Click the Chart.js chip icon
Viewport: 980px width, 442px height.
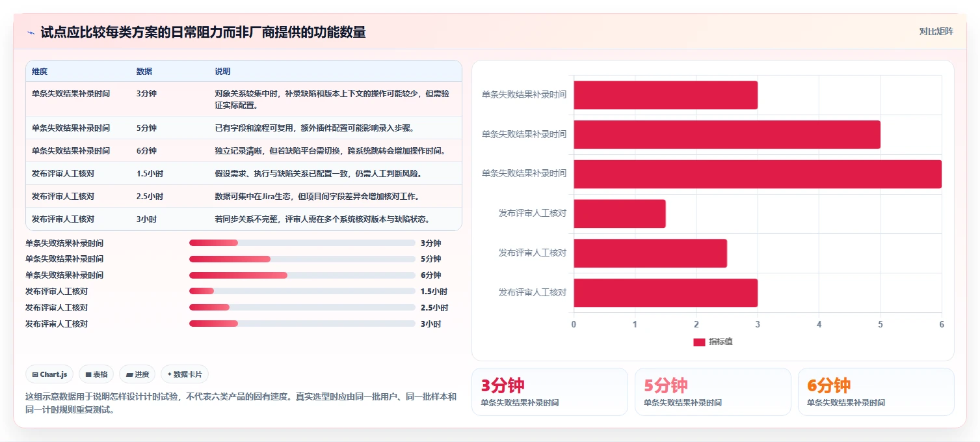tap(35, 375)
